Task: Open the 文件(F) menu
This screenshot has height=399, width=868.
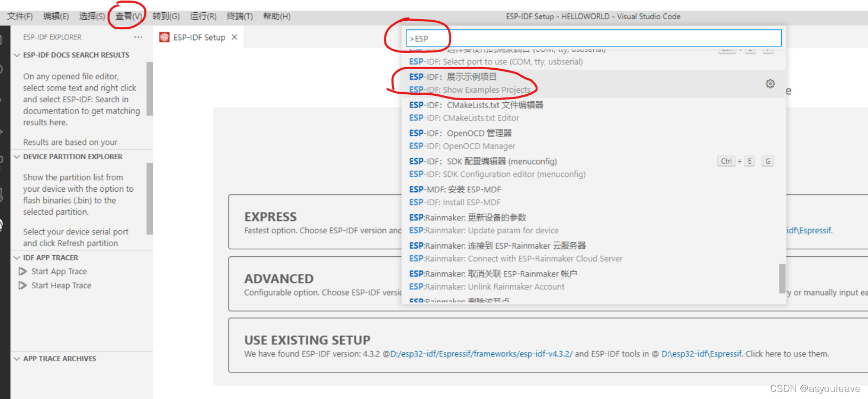Action: (x=20, y=17)
